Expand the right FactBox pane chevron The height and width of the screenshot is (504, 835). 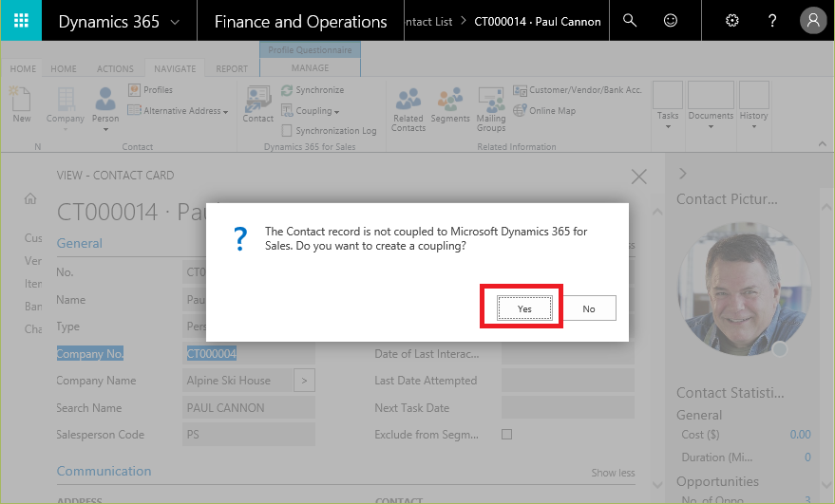tap(682, 174)
